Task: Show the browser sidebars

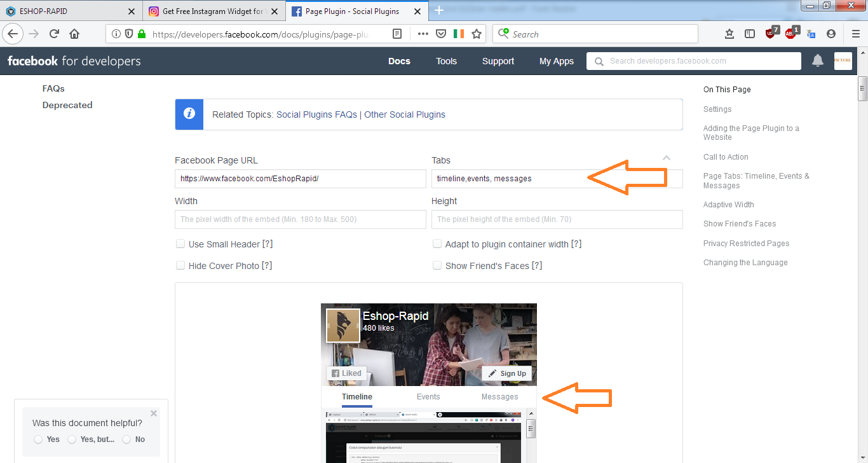Action: click(x=750, y=34)
